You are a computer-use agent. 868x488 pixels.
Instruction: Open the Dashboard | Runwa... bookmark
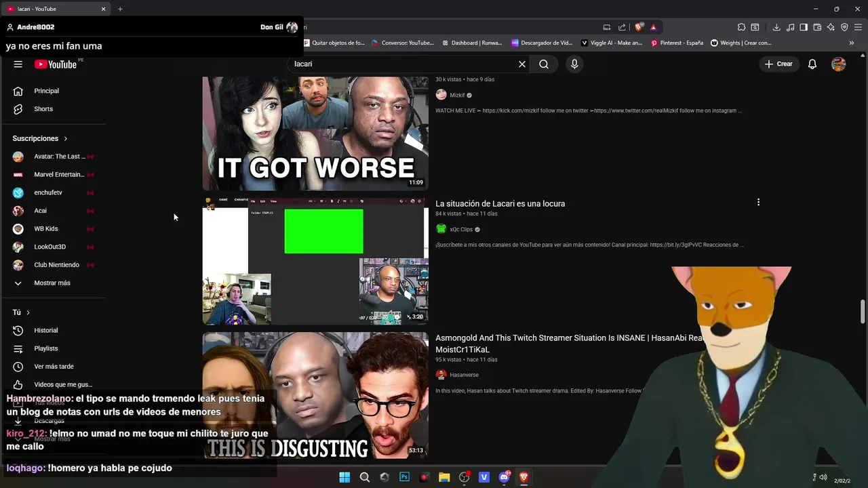[472, 43]
